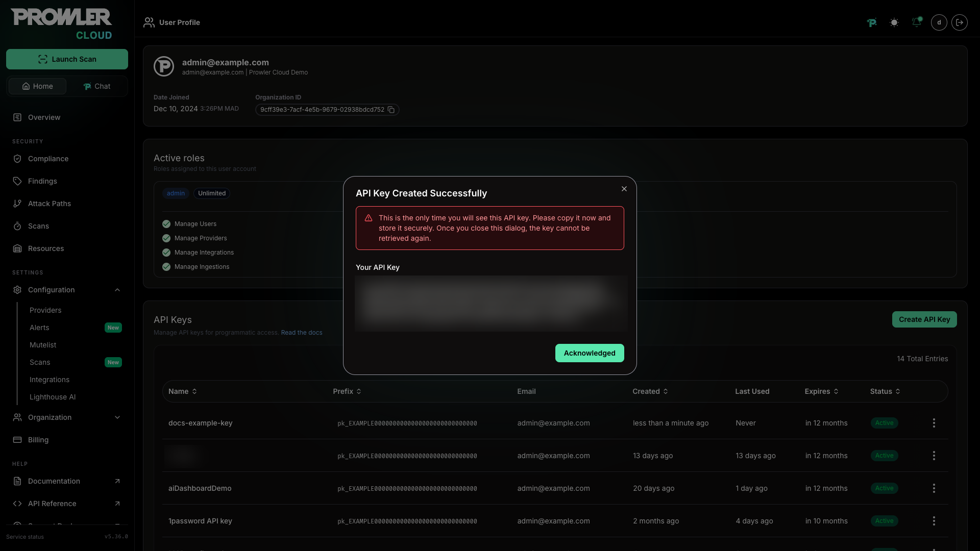The height and width of the screenshot is (551, 980).
Task: Switch to the Home tab
Action: point(37,86)
